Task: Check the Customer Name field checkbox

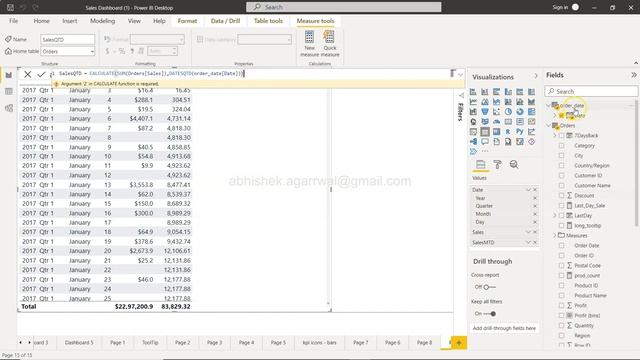Action: pos(562,185)
